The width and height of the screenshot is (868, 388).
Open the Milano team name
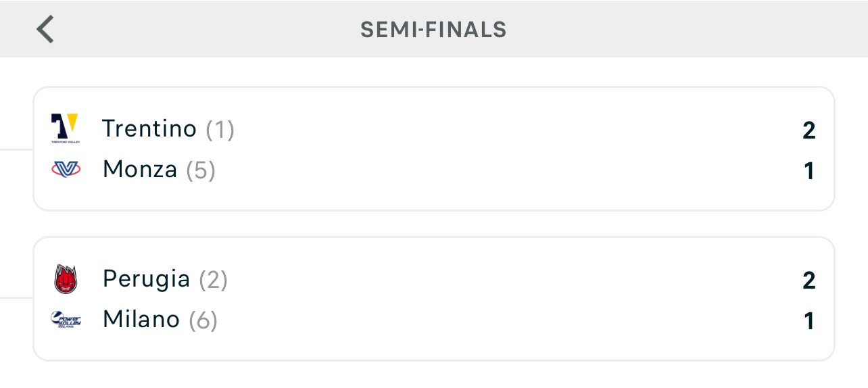(141, 319)
